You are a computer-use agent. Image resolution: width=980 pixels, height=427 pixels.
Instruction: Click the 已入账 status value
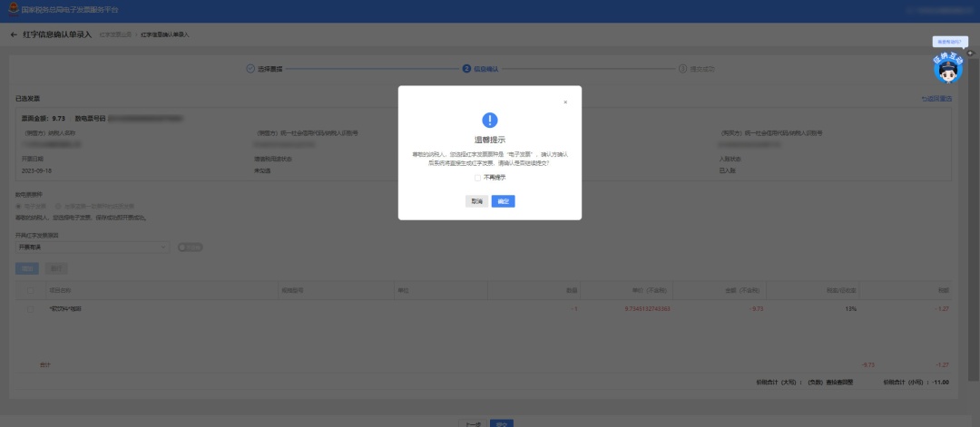click(x=728, y=170)
